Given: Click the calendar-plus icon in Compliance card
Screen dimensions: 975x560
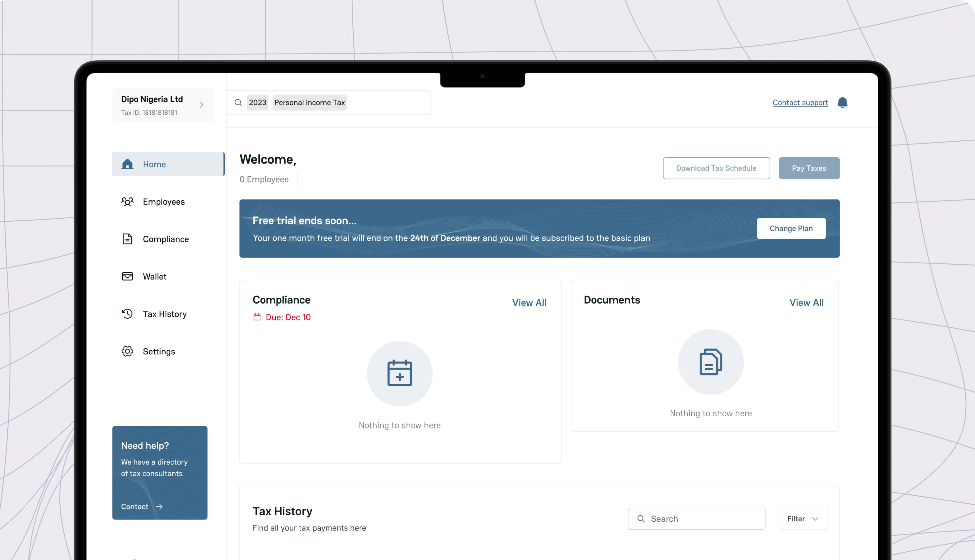Looking at the screenshot, I should pos(400,373).
